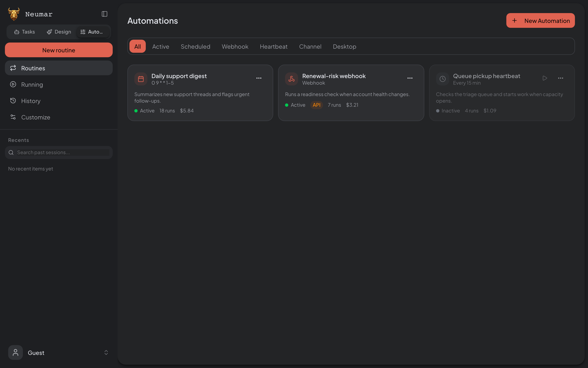This screenshot has width=588, height=368.
Task: Click the '18 runs' count text
Action: point(167,111)
